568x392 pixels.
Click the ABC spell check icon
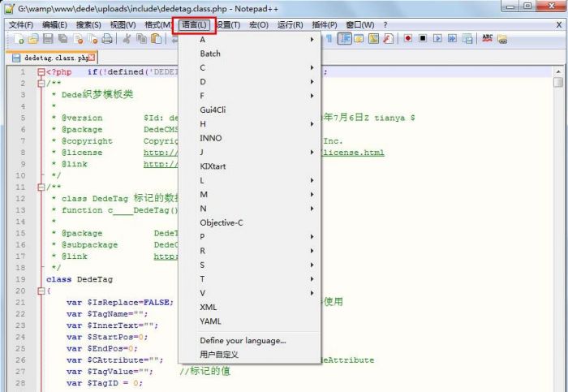pos(487,38)
